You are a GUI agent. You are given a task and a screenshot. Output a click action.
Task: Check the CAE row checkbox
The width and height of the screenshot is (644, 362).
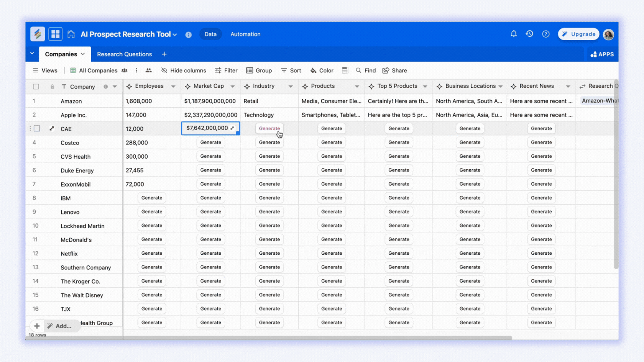[x=37, y=129]
